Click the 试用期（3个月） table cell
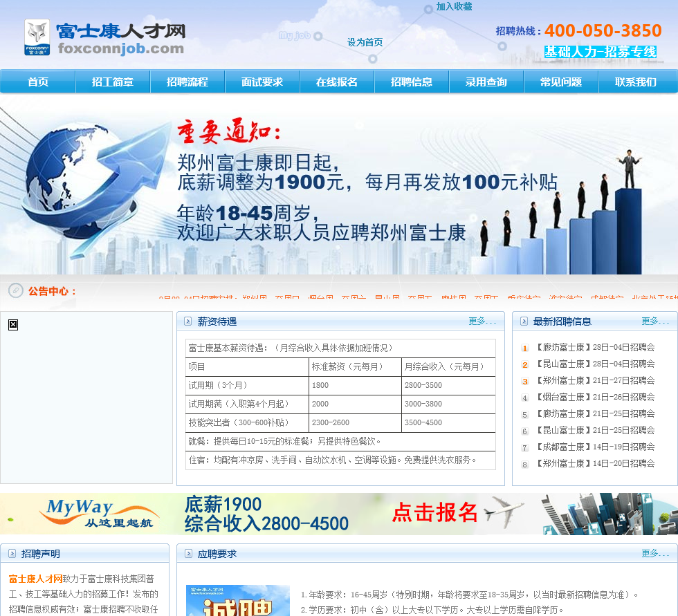Screen dimensions: 678x616 tap(247, 385)
